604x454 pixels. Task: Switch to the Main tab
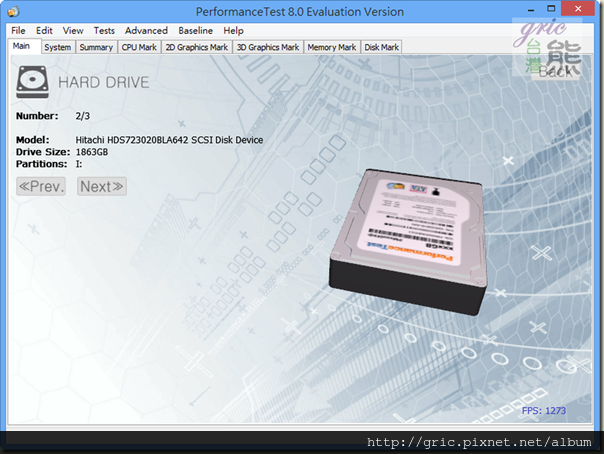click(x=24, y=46)
